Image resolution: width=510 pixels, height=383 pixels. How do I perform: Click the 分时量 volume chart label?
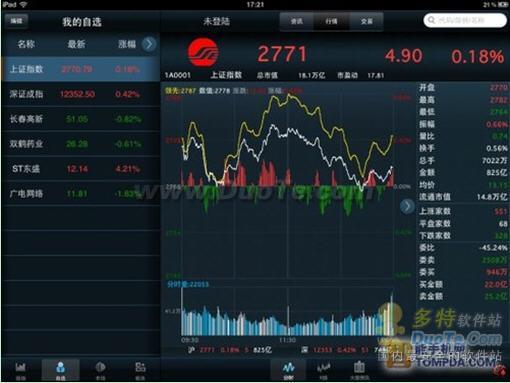(188, 284)
